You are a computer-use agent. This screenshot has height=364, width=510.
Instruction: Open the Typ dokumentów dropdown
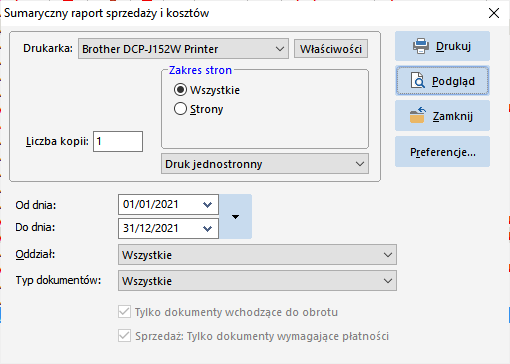(x=257, y=281)
